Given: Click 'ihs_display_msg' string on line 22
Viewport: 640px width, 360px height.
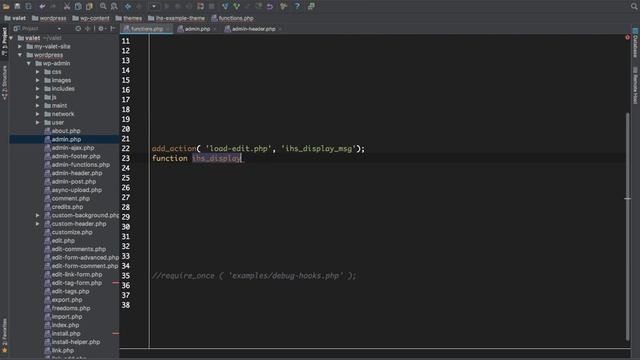Looking at the screenshot, I should pyautogui.click(x=318, y=149).
